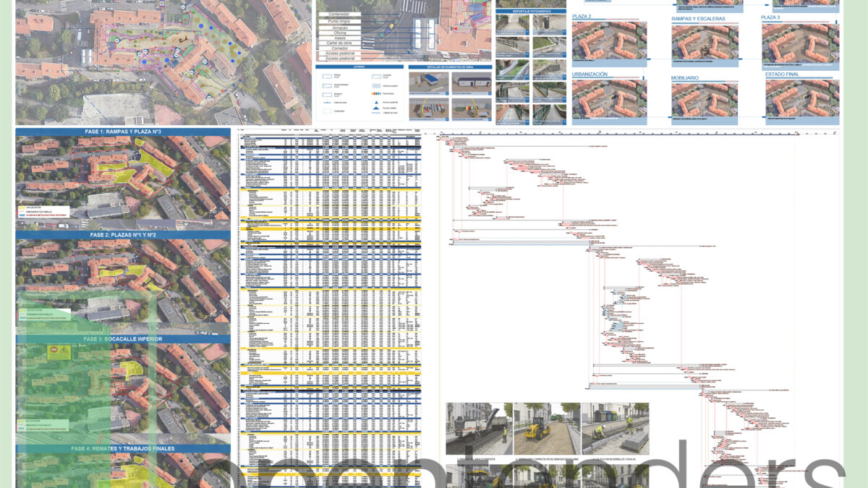Select the 'Almacén' callout label
868x488 pixels.
(340, 27)
